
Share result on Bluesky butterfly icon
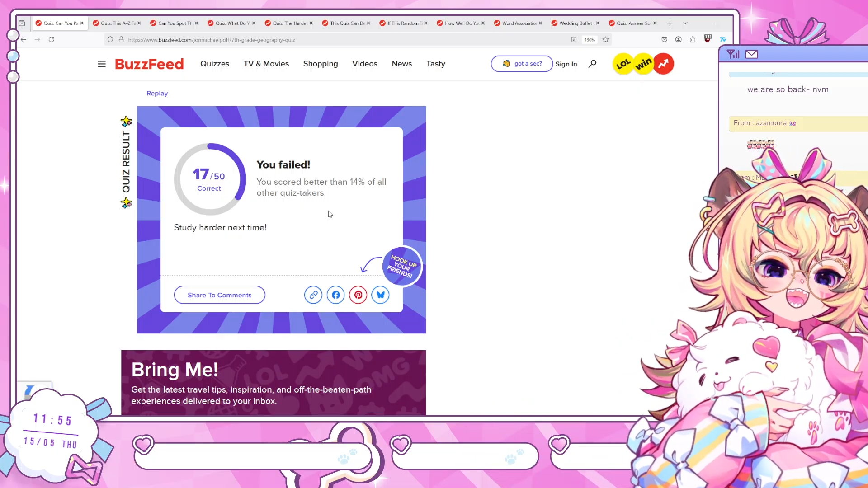pos(380,295)
